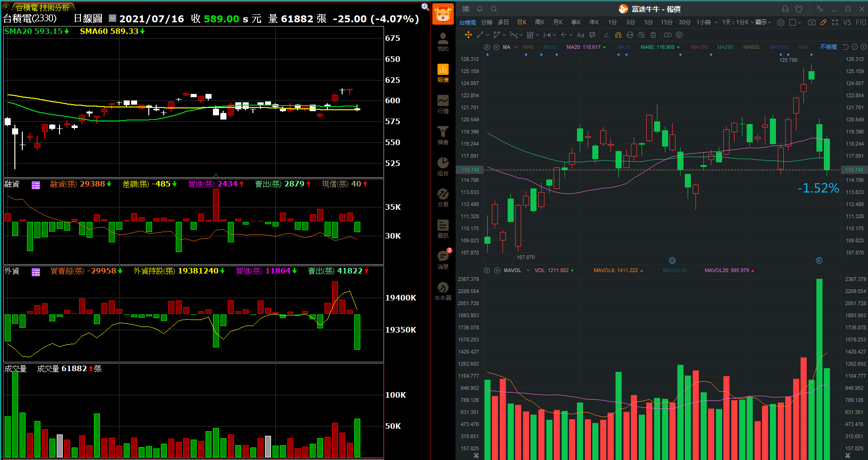Click the orange pencil drawing icon

(x=823, y=22)
